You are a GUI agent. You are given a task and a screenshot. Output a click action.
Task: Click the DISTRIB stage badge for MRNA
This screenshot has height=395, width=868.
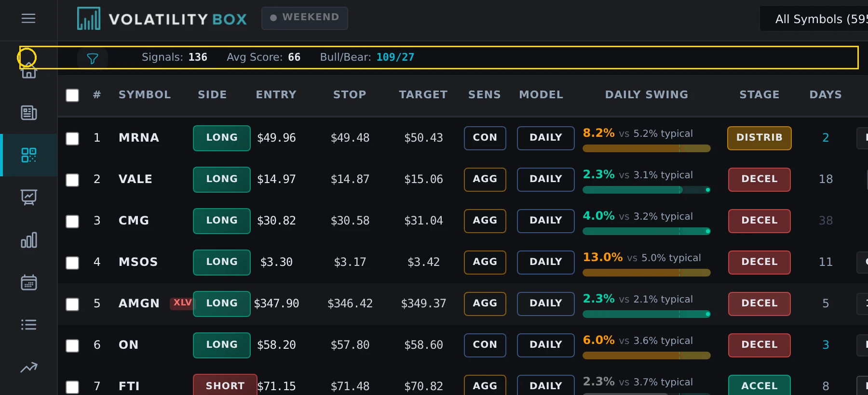coord(759,138)
